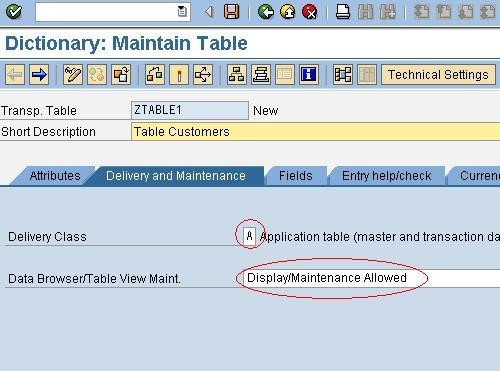Image resolution: width=500 pixels, height=371 pixels.
Task: Click the Transp. Table field ZTABLE1
Action: tap(190, 110)
